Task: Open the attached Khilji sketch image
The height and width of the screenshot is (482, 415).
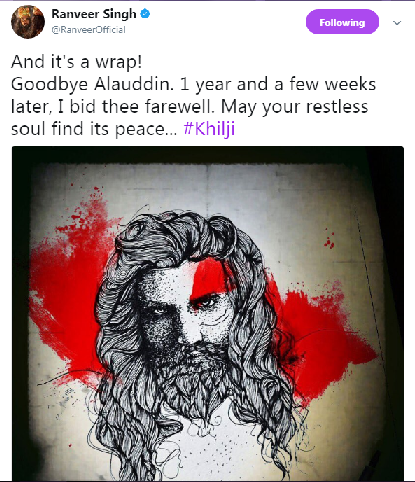Action: pyautogui.click(x=208, y=313)
